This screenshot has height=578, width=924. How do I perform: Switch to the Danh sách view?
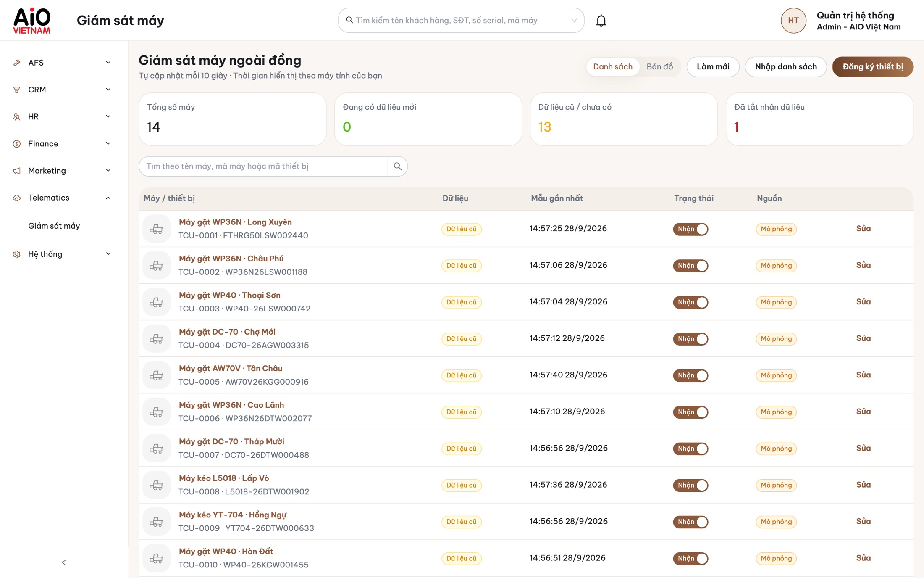click(x=612, y=67)
